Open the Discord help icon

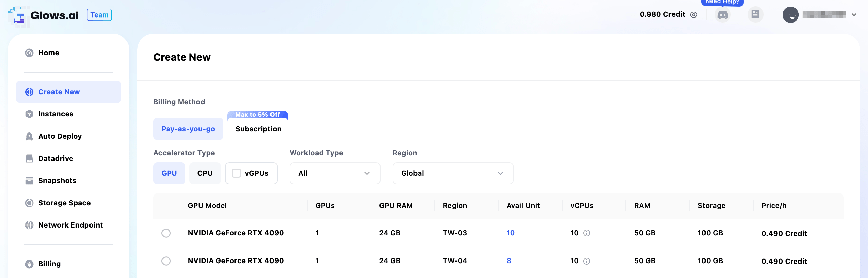[722, 15]
